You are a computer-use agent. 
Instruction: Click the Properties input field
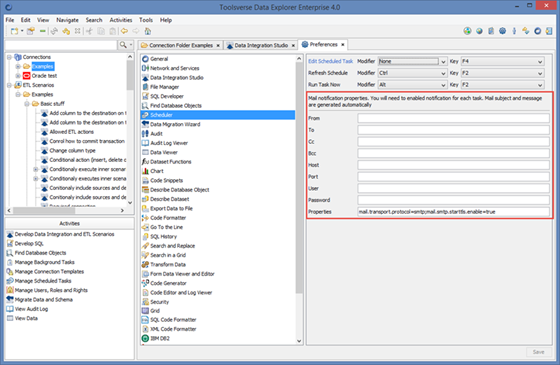pos(453,212)
